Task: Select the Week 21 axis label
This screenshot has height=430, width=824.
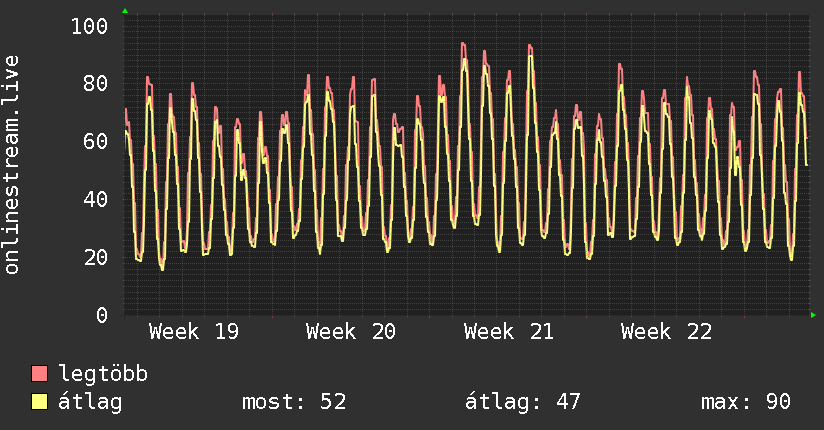Action: click(x=509, y=332)
